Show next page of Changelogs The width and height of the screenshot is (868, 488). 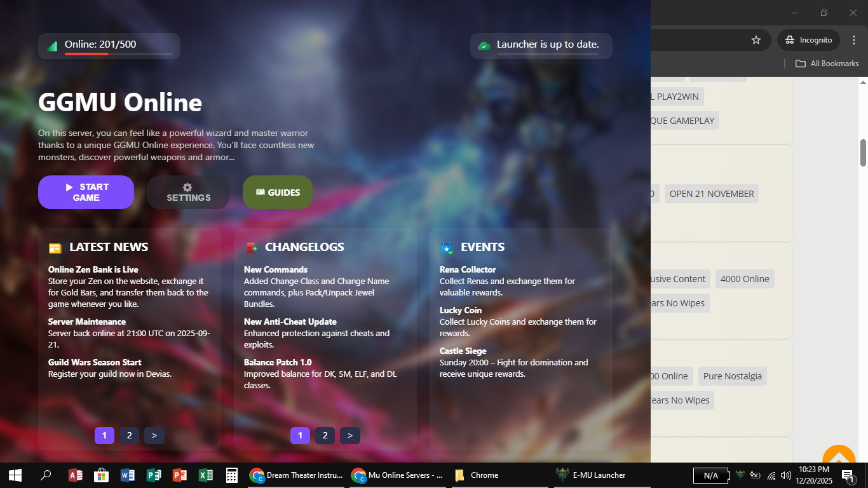point(350,435)
